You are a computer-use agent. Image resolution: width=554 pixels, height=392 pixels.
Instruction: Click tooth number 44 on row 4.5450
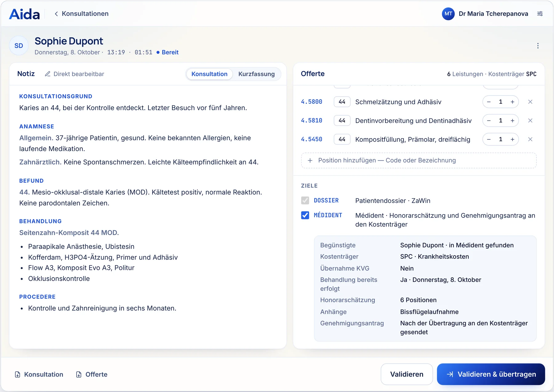[x=342, y=139]
